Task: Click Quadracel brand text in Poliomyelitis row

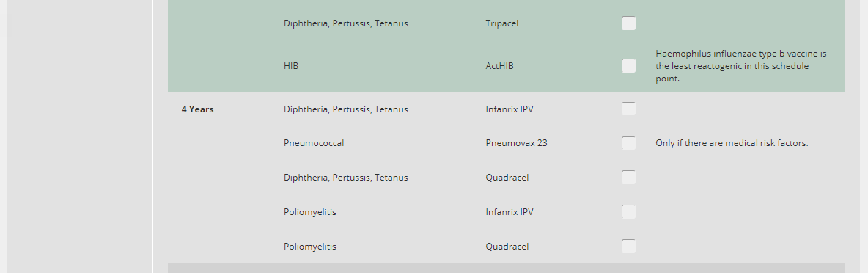Action: coord(507,247)
